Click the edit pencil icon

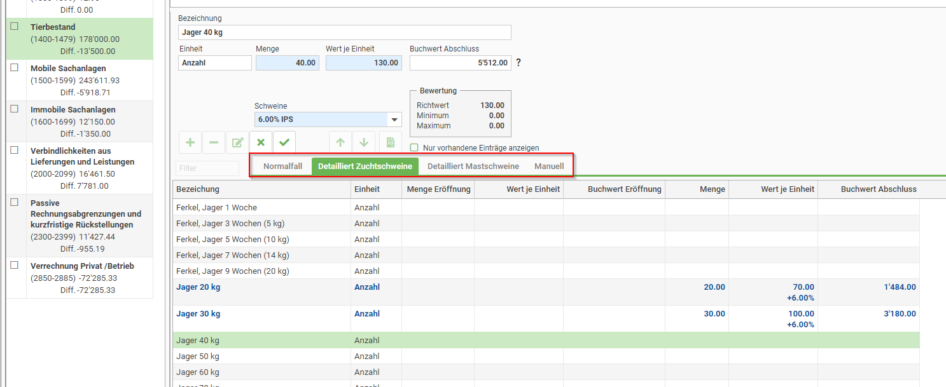237,142
